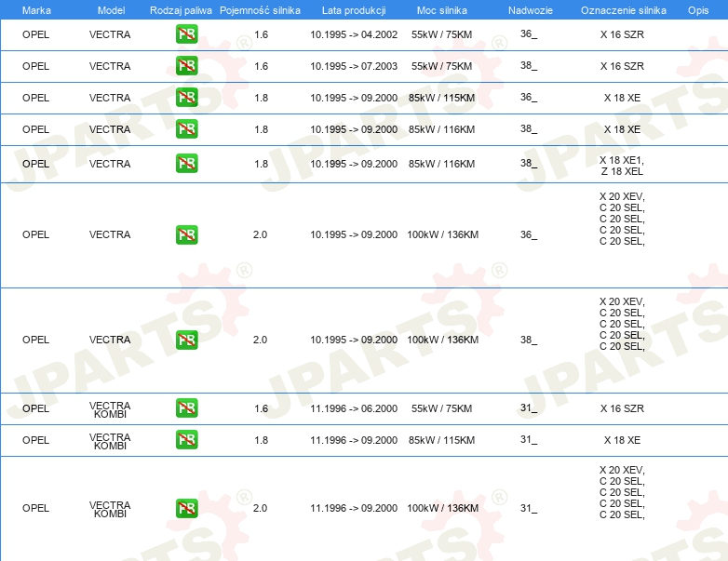Click the Rodzaj paliwa column header
This screenshot has height=561, width=728.
click(181, 10)
